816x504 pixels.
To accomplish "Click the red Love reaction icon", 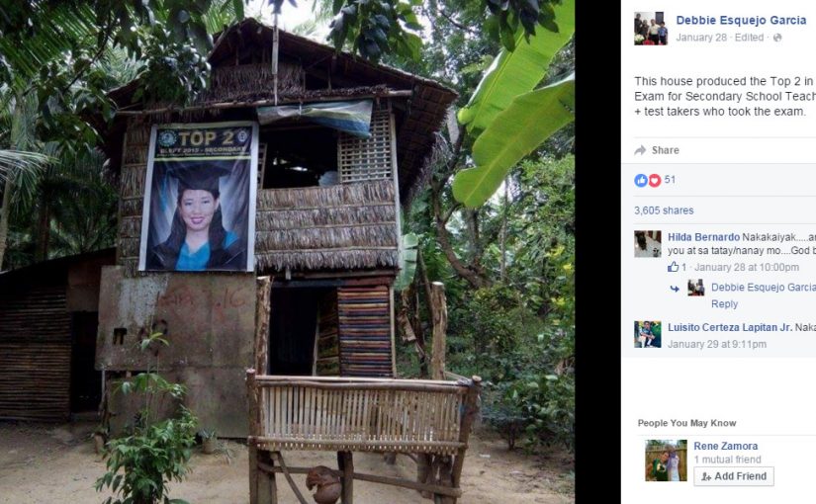I will (x=654, y=180).
